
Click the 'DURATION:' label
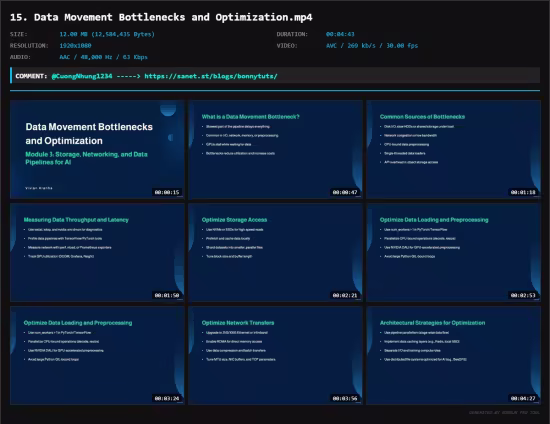292,34
